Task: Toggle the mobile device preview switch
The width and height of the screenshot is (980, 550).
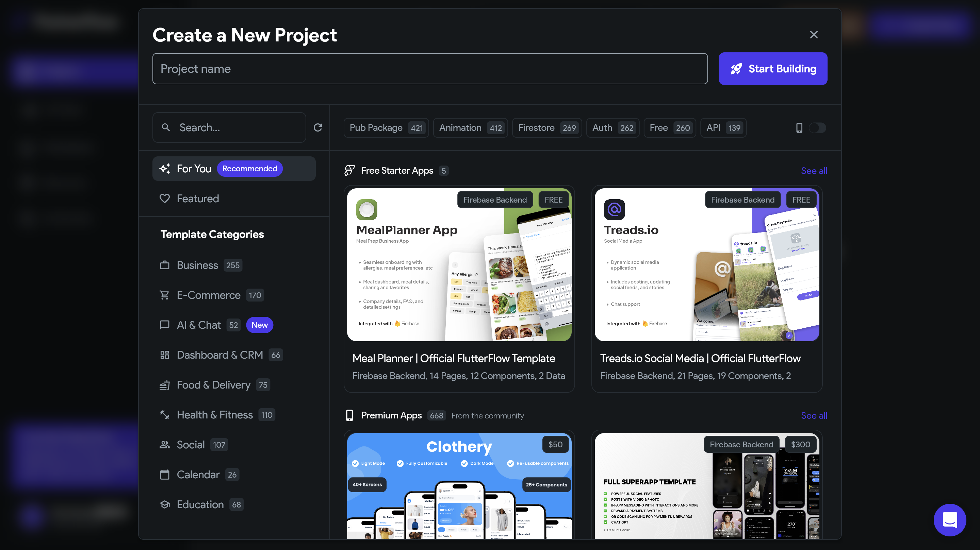Action: [817, 128]
